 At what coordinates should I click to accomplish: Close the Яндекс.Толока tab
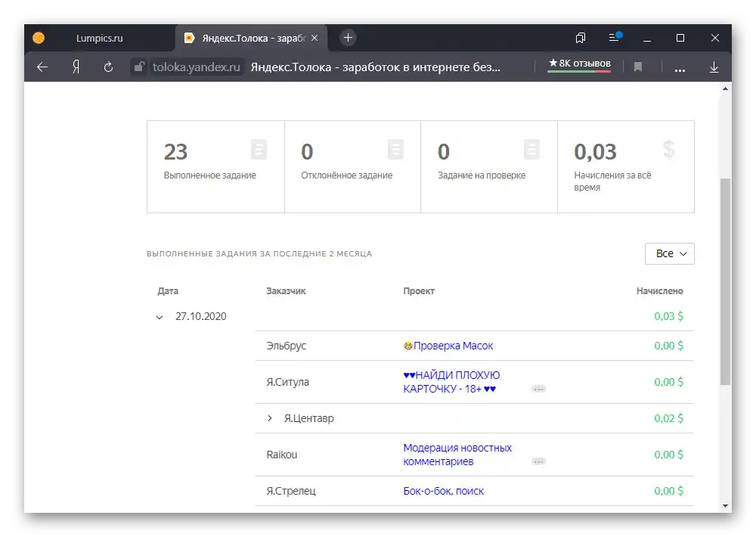pyautogui.click(x=314, y=38)
